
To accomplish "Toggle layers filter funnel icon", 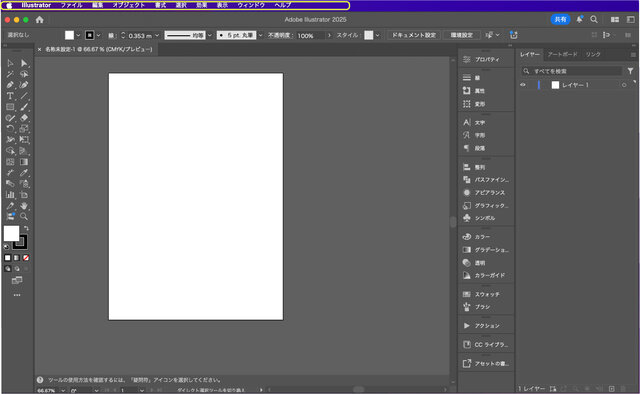I will [x=630, y=71].
